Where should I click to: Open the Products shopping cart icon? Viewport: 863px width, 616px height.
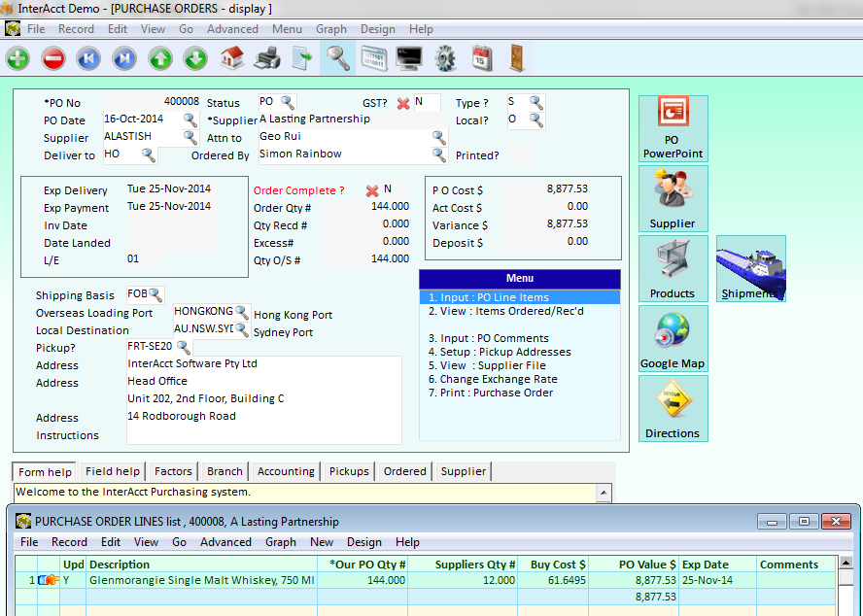[673, 268]
